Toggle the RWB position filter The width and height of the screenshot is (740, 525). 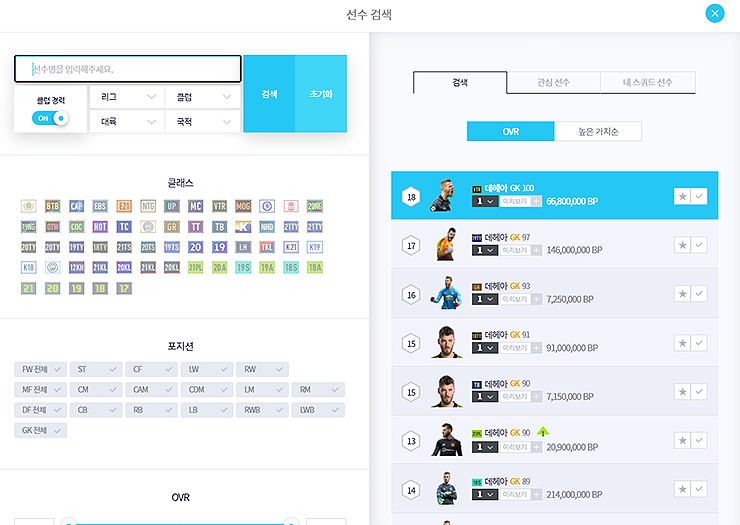pos(262,410)
